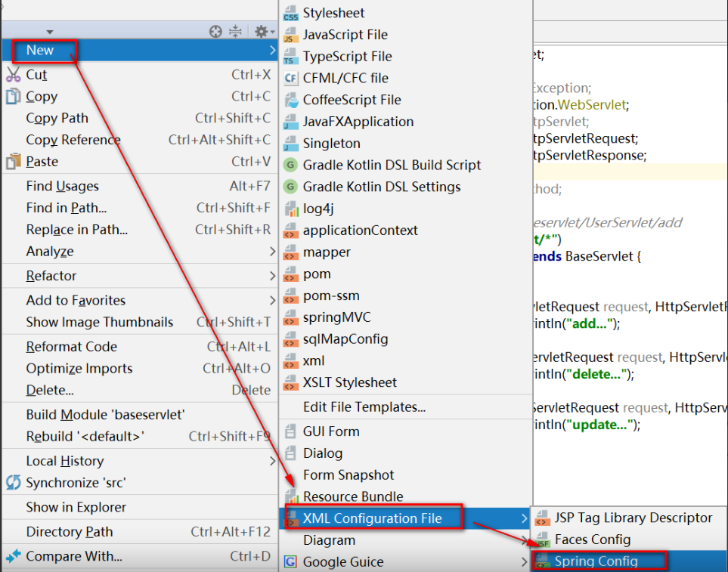
Task: Click the Dialog form icon
Action: [x=290, y=453]
